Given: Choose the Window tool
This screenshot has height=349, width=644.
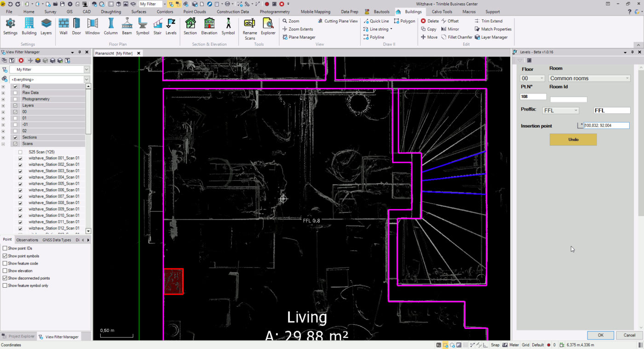Looking at the screenshot, I should [x=92, y=26].
